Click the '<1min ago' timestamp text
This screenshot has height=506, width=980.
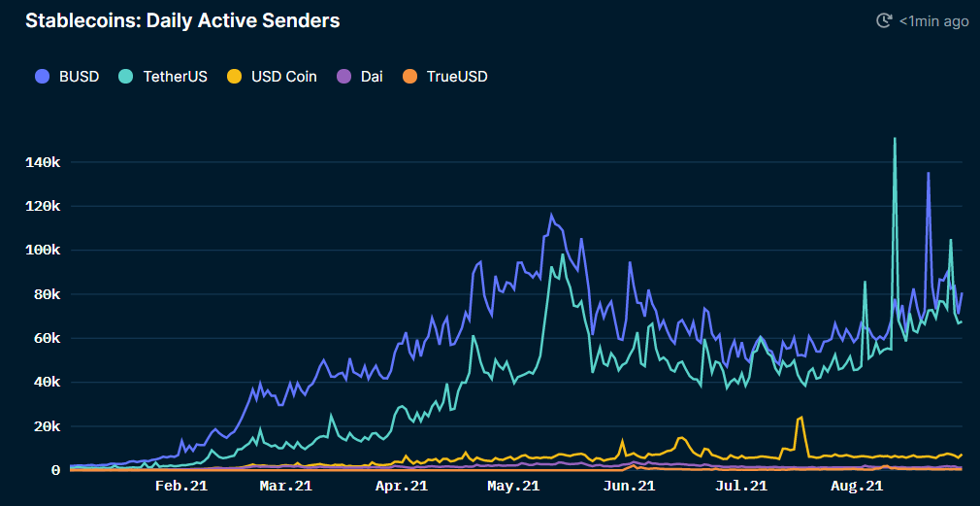(x=933, y=20)
